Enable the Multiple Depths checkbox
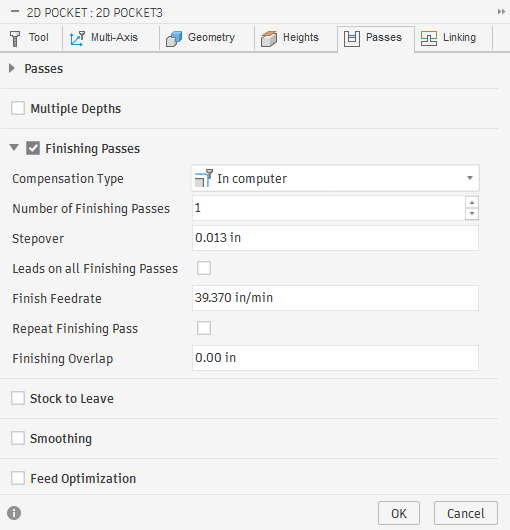The height and width of the screenshot is (530, 510). 18,109
